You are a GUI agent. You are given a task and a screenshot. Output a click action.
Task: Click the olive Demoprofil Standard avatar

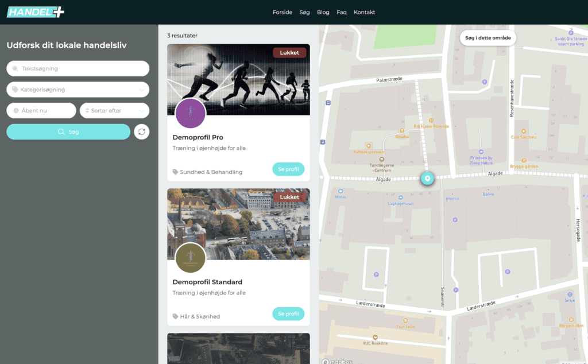(x=191, y=258)
